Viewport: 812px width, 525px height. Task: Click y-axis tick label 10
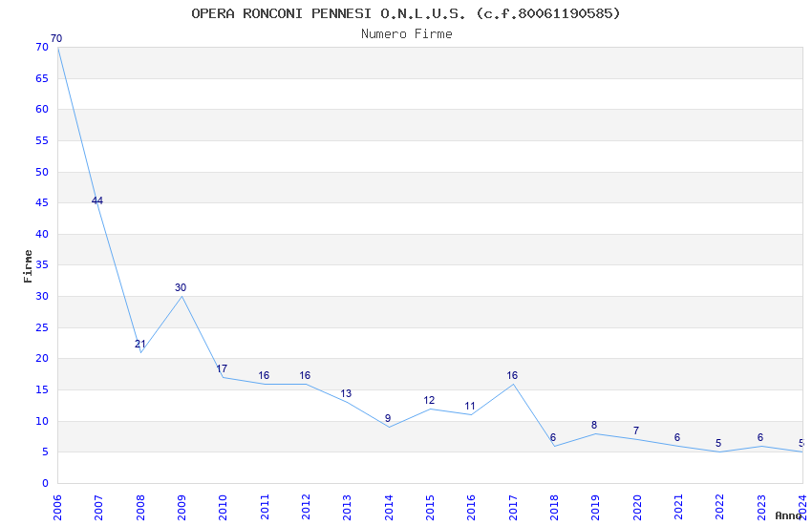pyautogui.click(x=42, y=422)
